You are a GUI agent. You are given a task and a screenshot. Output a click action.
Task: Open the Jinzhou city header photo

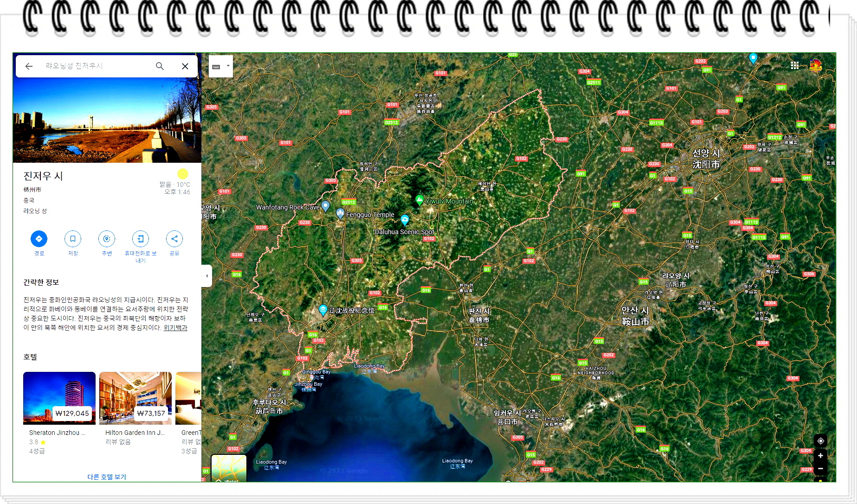point(107,120)
